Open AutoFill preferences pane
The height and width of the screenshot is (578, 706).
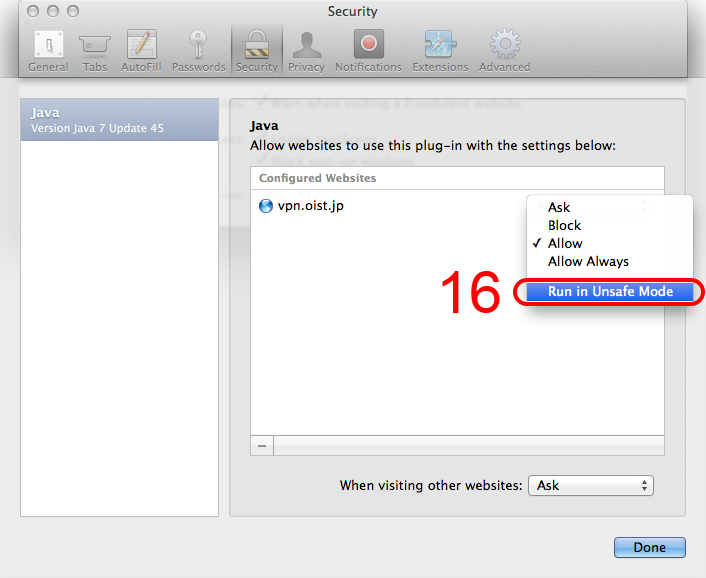click(142, 49)
